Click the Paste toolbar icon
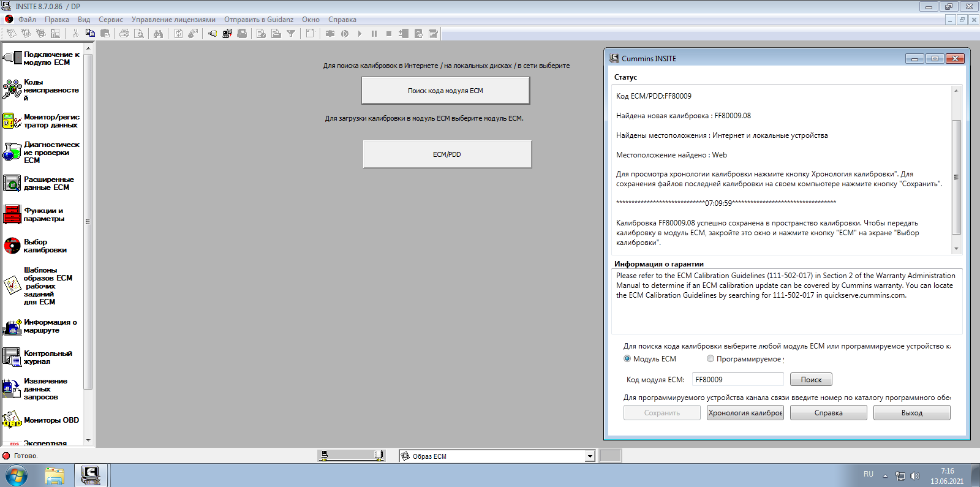980x487 pixels. tap(105, 34)
